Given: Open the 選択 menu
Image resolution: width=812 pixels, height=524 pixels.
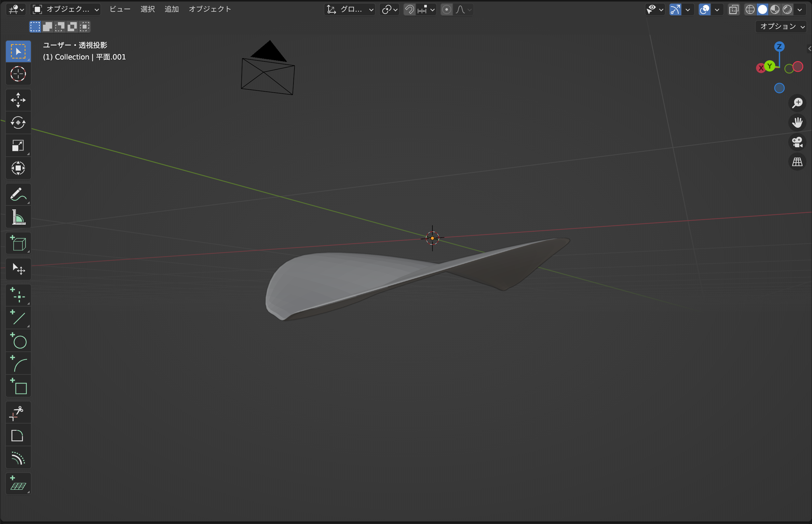Looking at the screenshot, I should 147,9.
